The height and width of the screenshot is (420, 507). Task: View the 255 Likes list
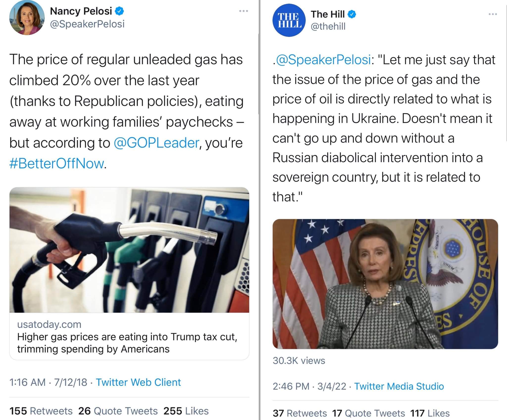click(x=186, y=411)
